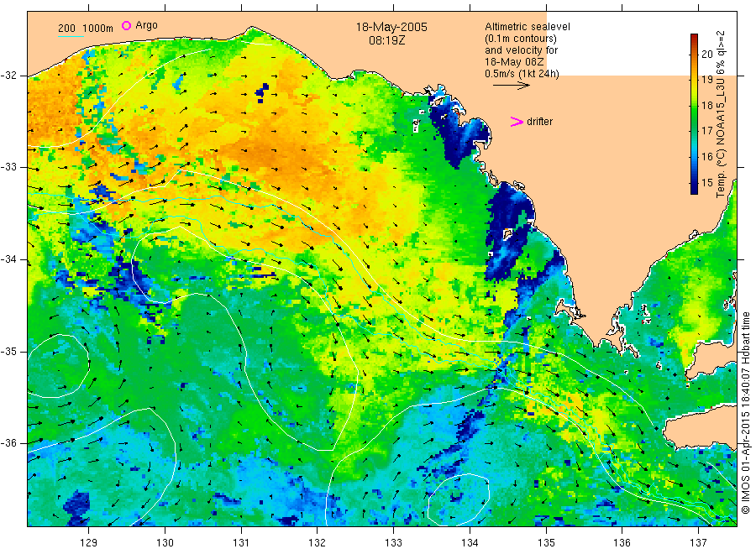Click the 17 label on the temperature scale
756x554 pixels.
point(707,131)
